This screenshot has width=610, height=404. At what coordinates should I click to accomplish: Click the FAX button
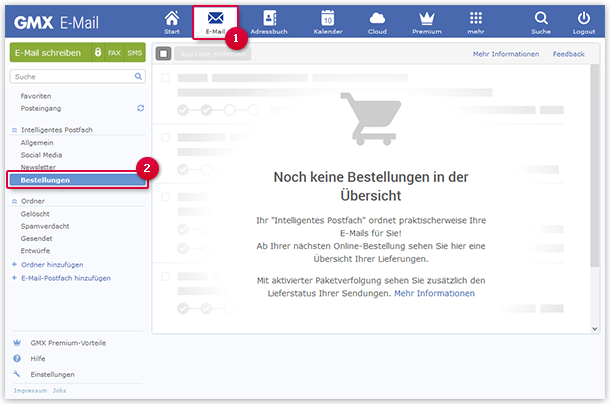pyautogui.click(x=114, y=53)
